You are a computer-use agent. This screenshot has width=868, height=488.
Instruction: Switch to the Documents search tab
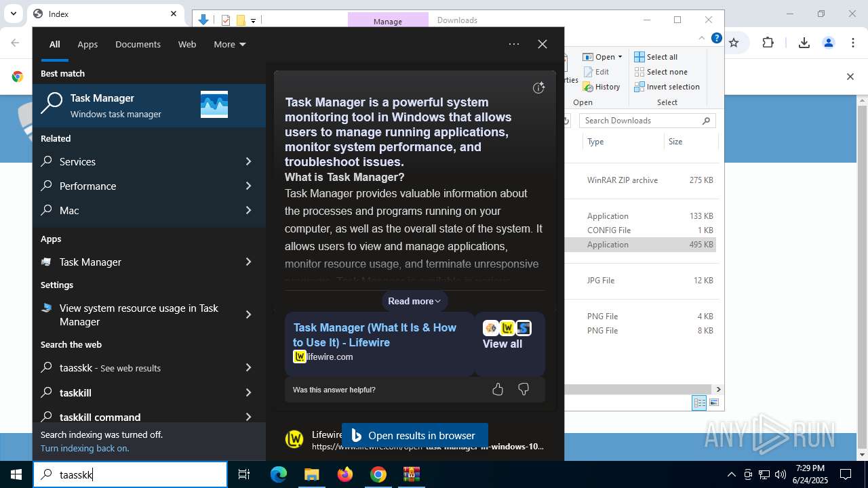pyautogui.click(x=138, y=44)
